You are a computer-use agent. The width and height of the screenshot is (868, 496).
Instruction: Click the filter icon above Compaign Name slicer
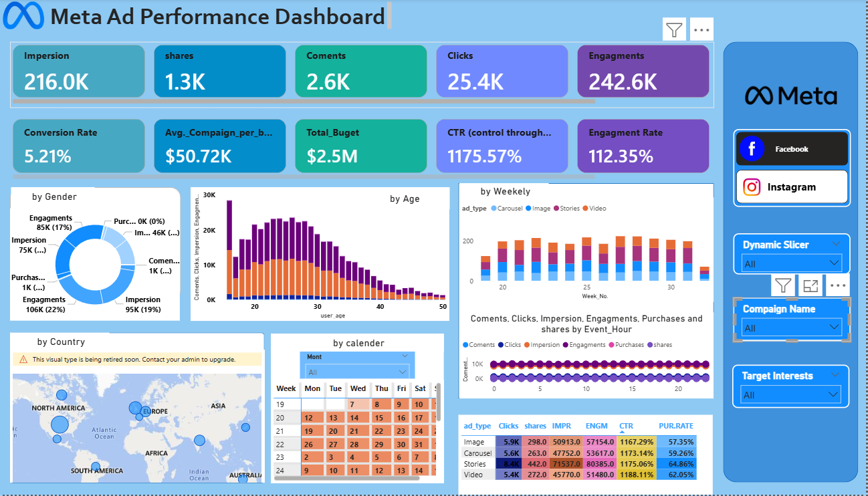coord(783,286)
